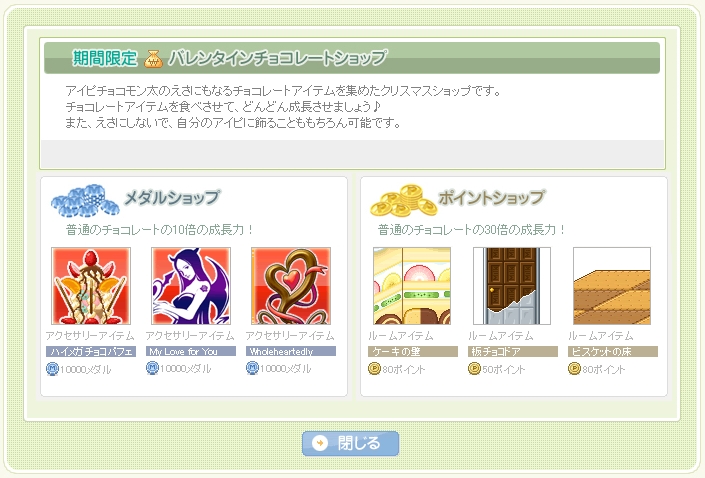Screen dimensions: 705x478
Task: Click the medal icon beside ハイメガチョコパフェ price
Action: coord(52,369)
